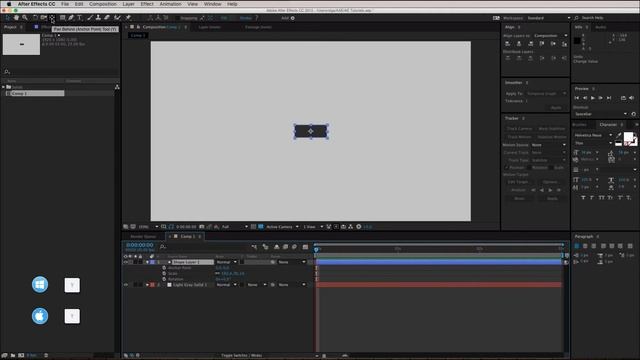640x360 pixels.
Task: Switch to the Audio panel tab
Action: 600,27
